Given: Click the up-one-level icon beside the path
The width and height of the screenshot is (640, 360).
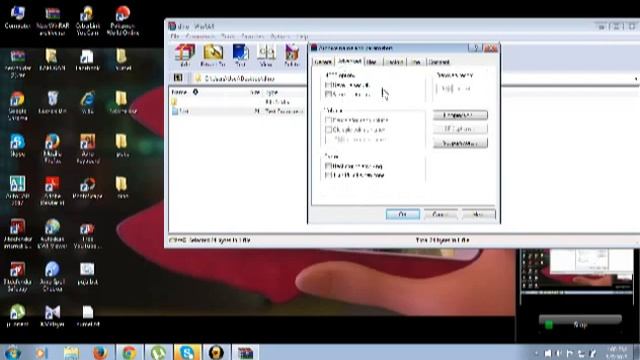Looking at the screenshot, I should click(x=178, y=78).
